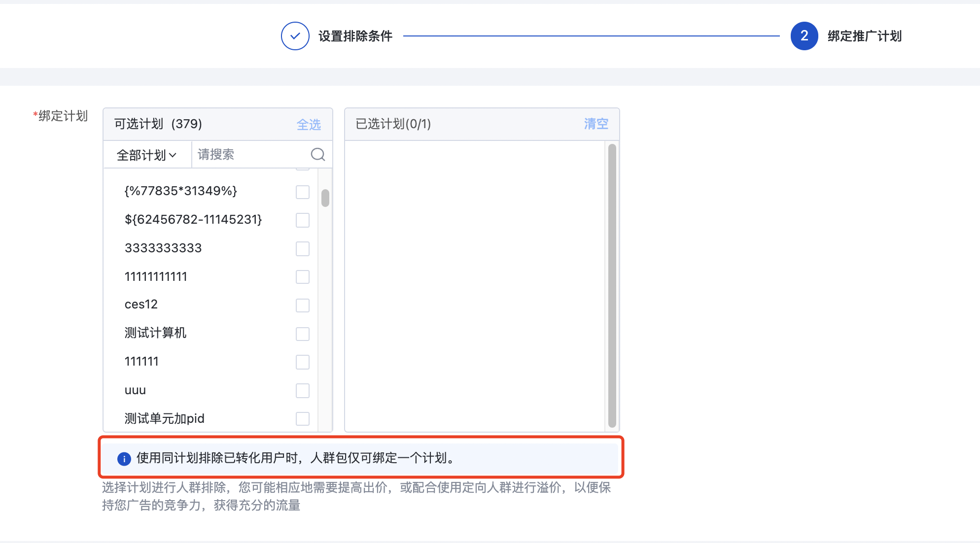Image resolution: width=980 pixels, height=543 pixels.
Task: Check the uuu plan checkbox
Action: pyautogui.click(x=302, y=390)
